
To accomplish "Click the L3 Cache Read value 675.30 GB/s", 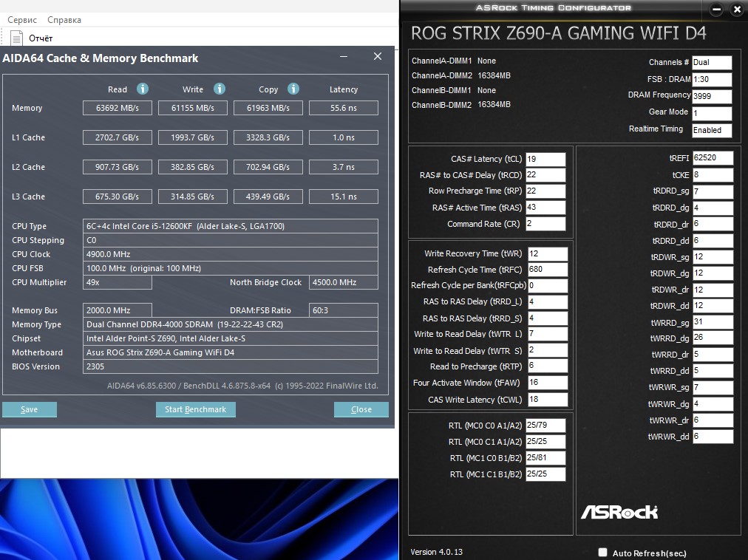I will point(118,197).
